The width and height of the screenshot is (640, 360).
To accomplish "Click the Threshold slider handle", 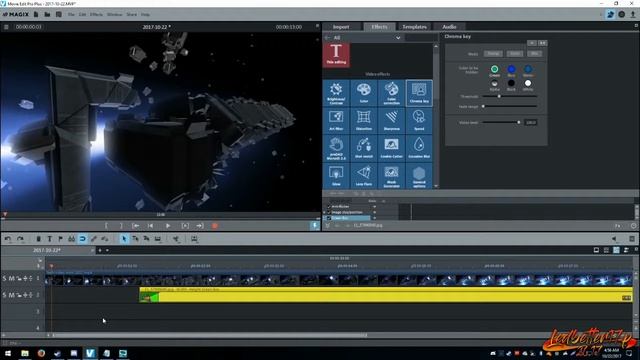I will click(499, 96).
